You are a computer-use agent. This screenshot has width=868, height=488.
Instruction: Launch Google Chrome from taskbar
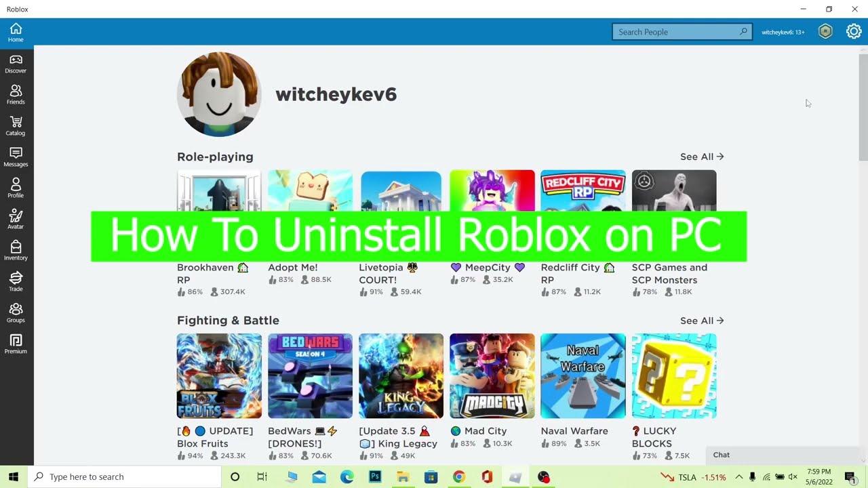pyautogui.click(x=459, y=476)
